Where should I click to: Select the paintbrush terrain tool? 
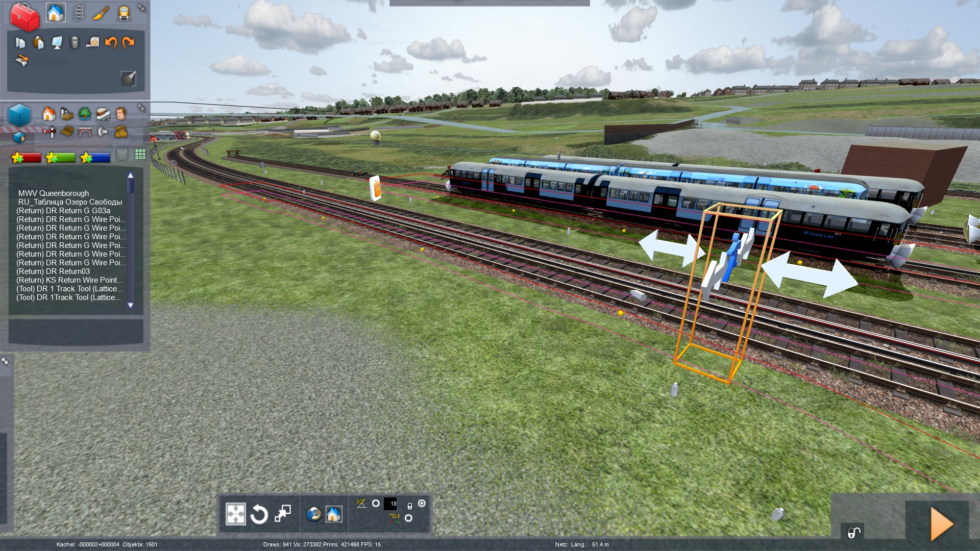101,13
